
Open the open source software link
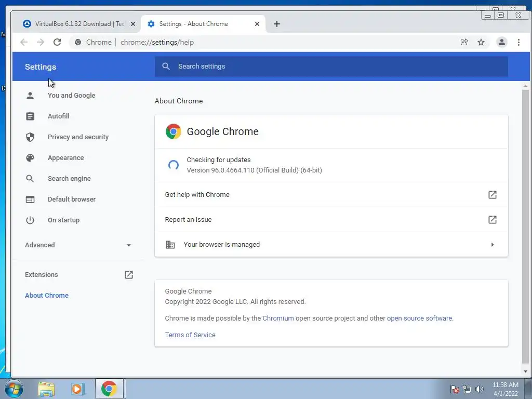420,318
